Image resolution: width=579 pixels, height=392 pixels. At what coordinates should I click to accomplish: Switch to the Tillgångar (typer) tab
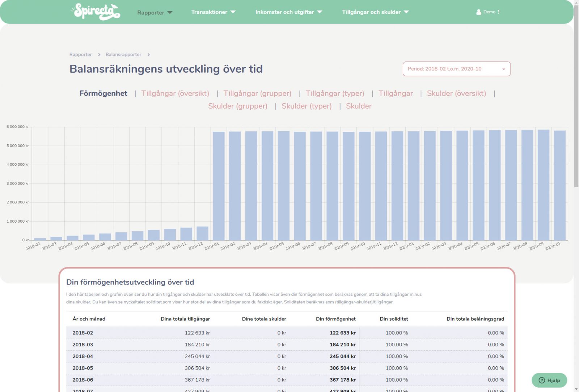coord(335,93)
